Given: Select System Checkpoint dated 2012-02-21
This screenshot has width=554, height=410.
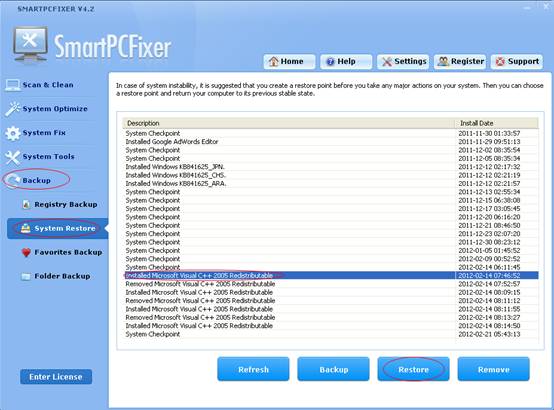Looking at the screenshot, I should 331,334.
